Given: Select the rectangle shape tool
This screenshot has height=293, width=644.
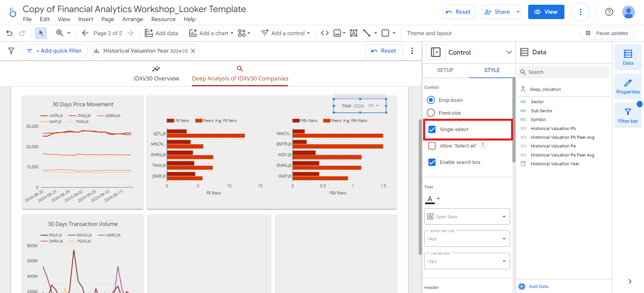Looking at the screenshot, I should point(385,33).
